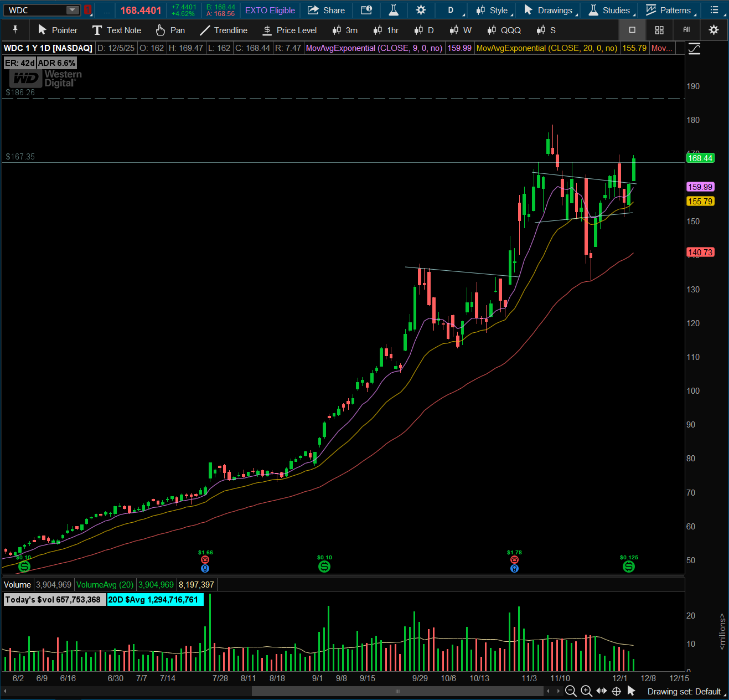Click the zoom in magnifier icon

[x=586, y=691]
